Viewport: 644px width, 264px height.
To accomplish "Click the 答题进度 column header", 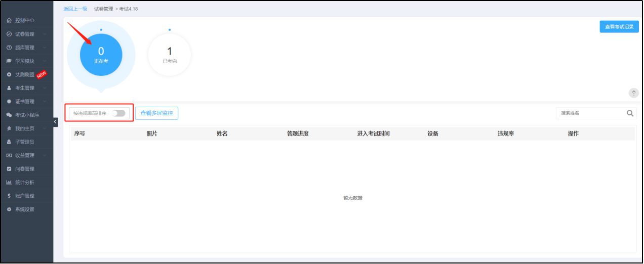I will coord(298,134).
